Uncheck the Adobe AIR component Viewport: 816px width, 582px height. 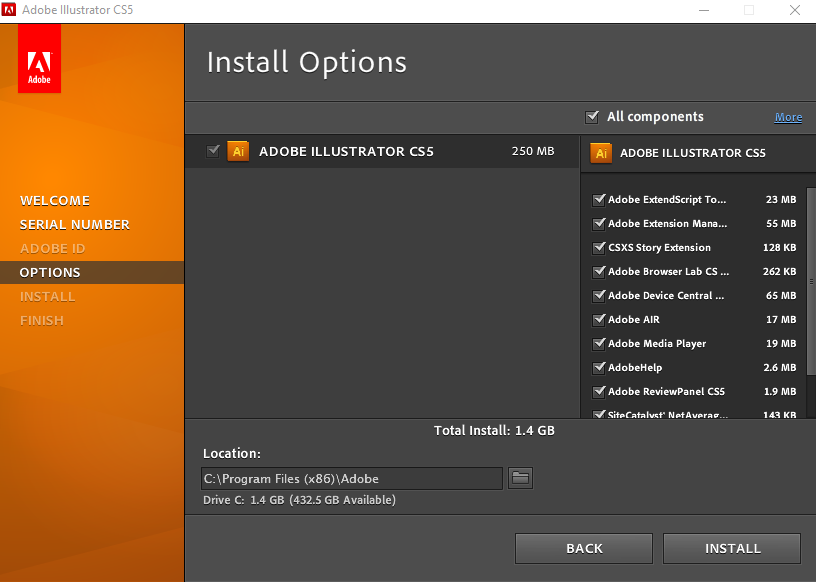click(x=598, y=320)
